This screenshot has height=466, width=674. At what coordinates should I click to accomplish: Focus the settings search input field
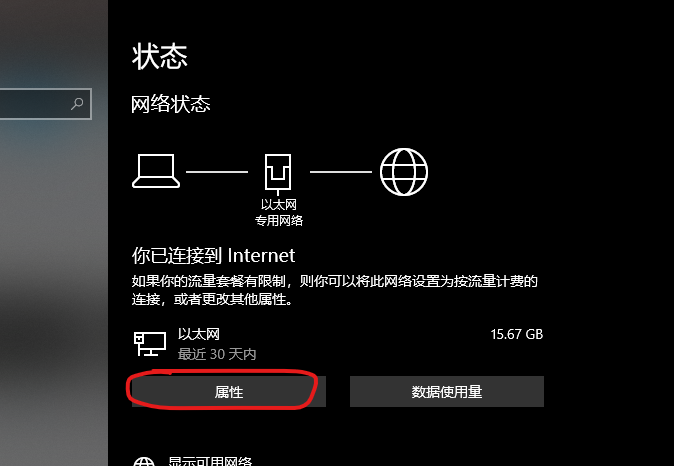(46, 104)
